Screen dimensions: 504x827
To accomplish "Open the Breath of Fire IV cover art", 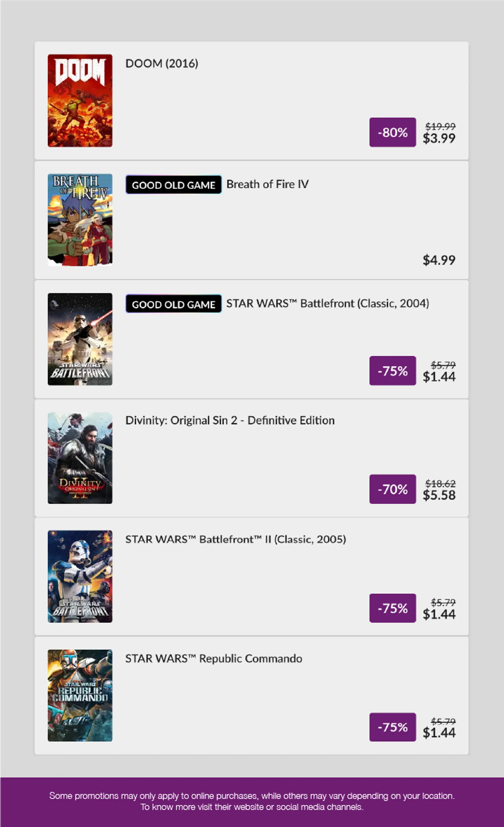I will pos(80,220).
